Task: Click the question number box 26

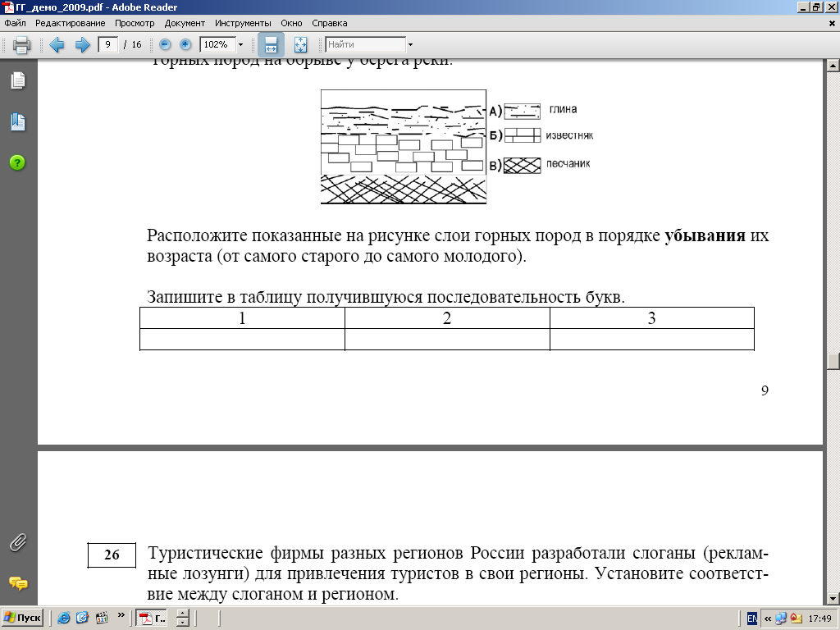Action: [x=112, y=555]
